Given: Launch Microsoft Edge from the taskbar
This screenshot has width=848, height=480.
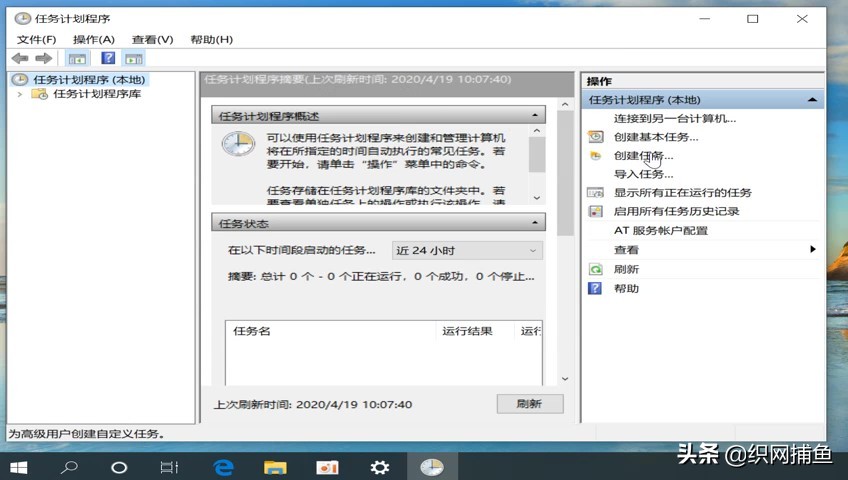Looking at the screenshot, I should tap(223, 467).
